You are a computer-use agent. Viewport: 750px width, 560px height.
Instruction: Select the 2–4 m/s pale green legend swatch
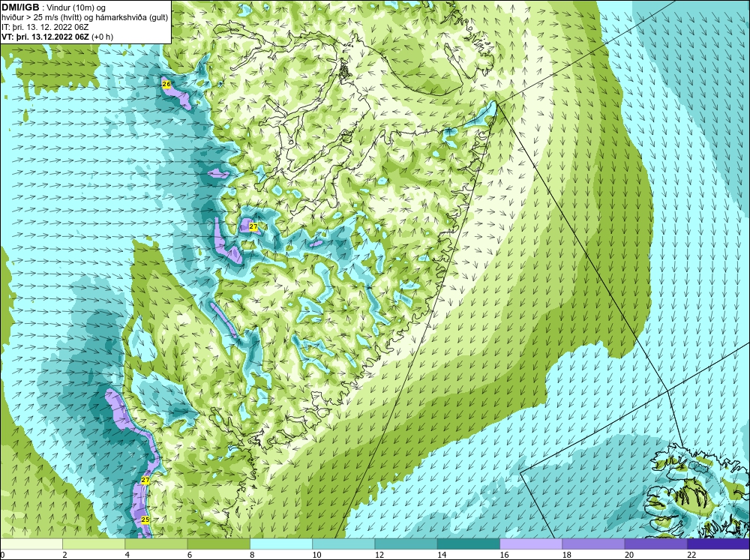tap(94, 544)
